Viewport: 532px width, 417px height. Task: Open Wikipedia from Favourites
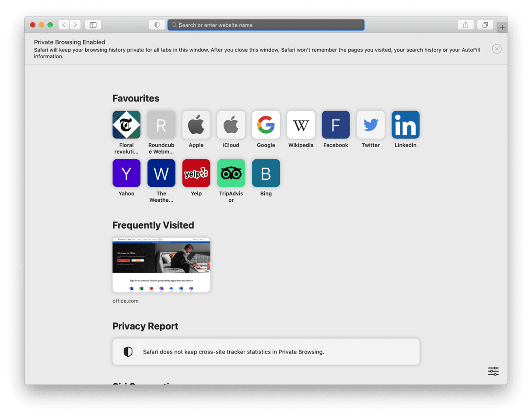pyautogui.click(x=301, y=124)
